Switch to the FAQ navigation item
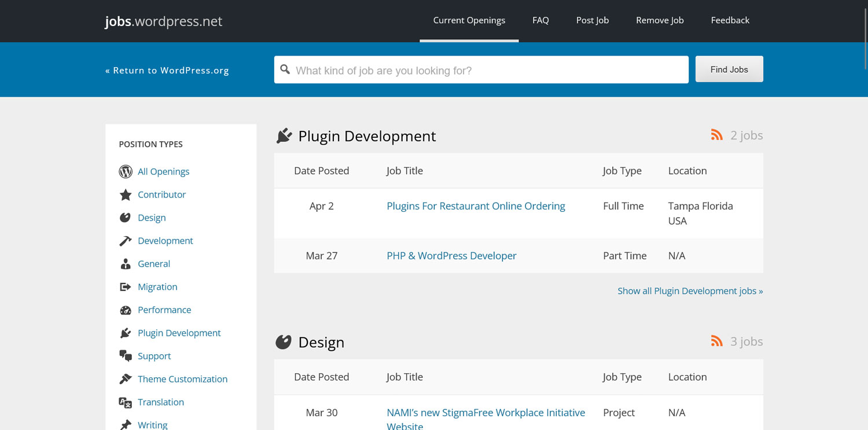The width and height of the screenshot is (868, 430). [540, 20]
